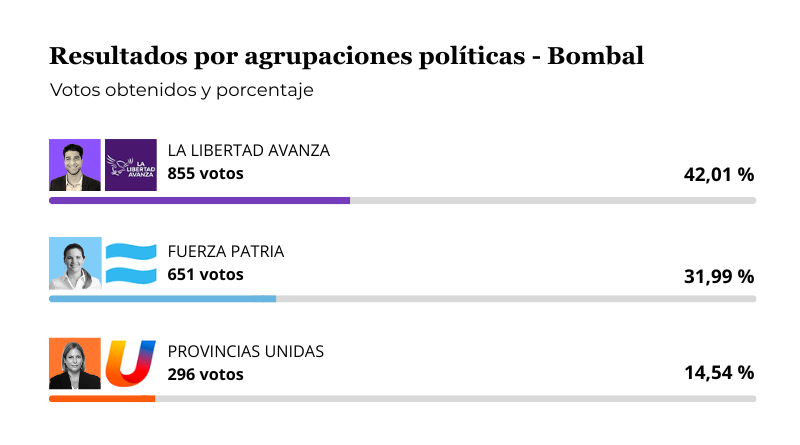The height and width of the screenshot is (445, 800).
Task: Click the 296 votos count
Action: coord(205,374)
